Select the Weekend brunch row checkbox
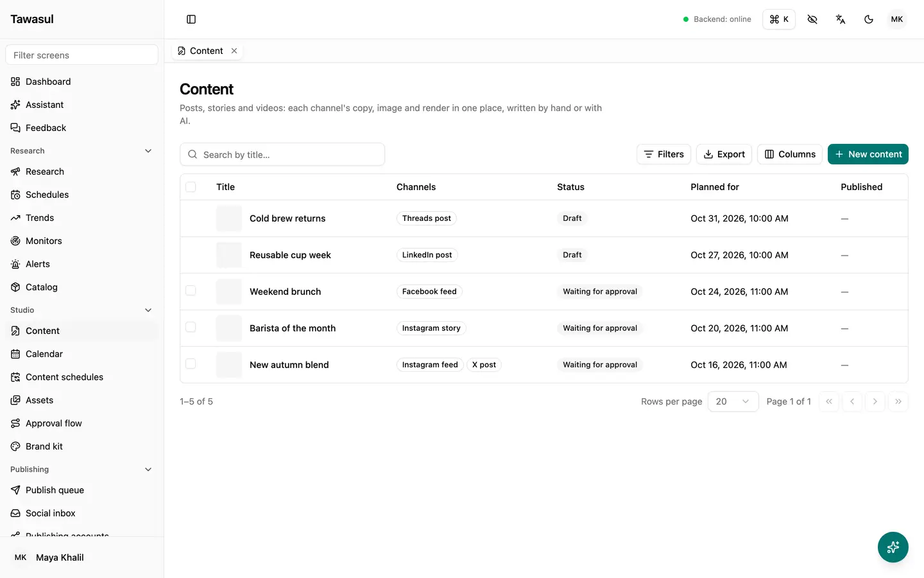Image resolution: width=924 pixels, height=578 pixels. (x=191, y=291)
